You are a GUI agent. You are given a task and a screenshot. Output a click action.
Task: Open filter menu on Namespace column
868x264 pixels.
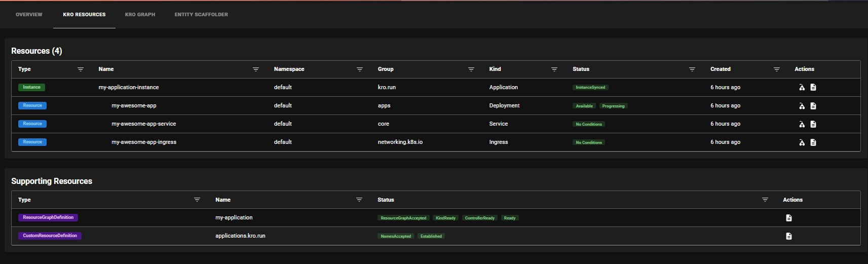(359, 69)
